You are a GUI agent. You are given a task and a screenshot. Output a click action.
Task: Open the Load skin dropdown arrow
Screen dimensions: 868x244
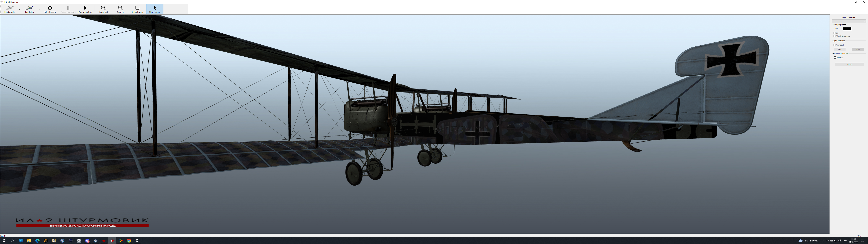40,9
